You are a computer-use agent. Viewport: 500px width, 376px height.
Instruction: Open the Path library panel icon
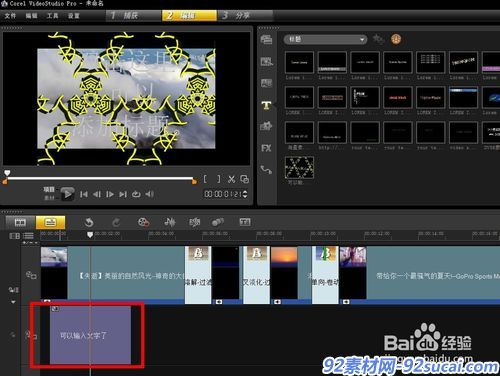pyautogui.click(x=266, y=170)
